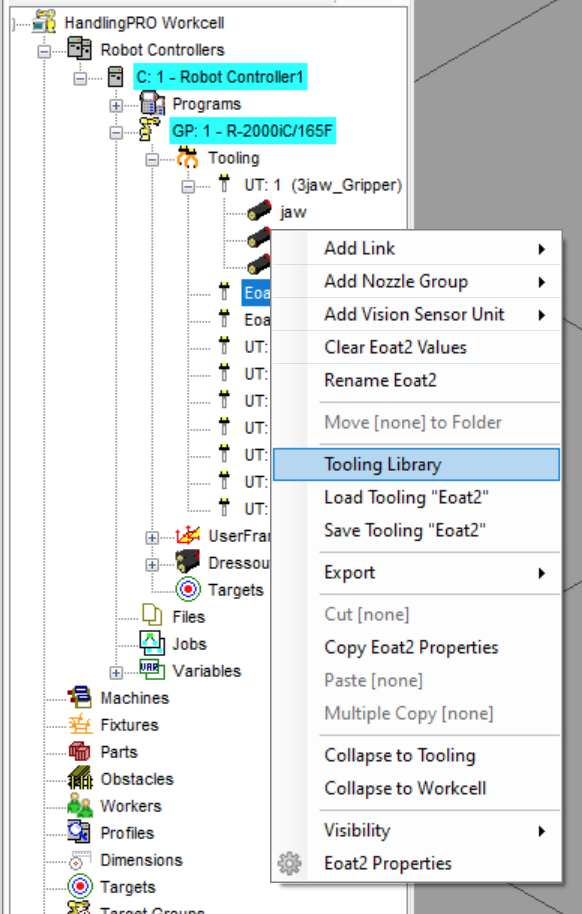This screenshot has height=914, width=582.
Task: Open Eoat2 Properties
Action: pyautogui.click(x=416, y=863)
